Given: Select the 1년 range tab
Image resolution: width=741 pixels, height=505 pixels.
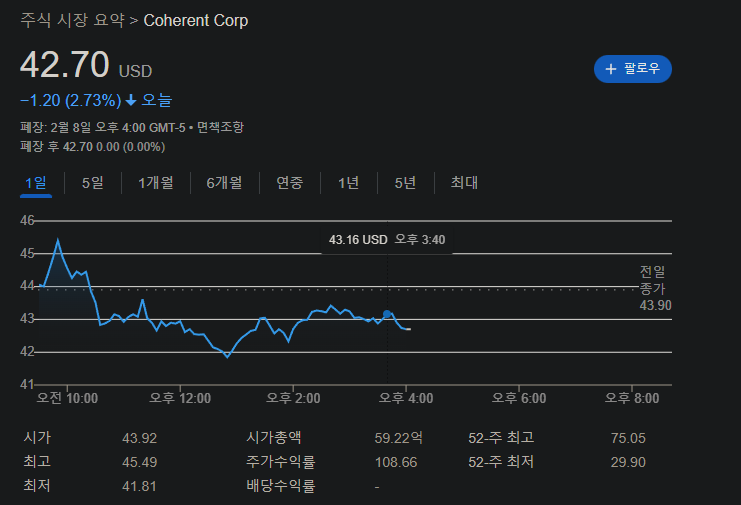Looking at the screenshot, I should pos(349,183).
